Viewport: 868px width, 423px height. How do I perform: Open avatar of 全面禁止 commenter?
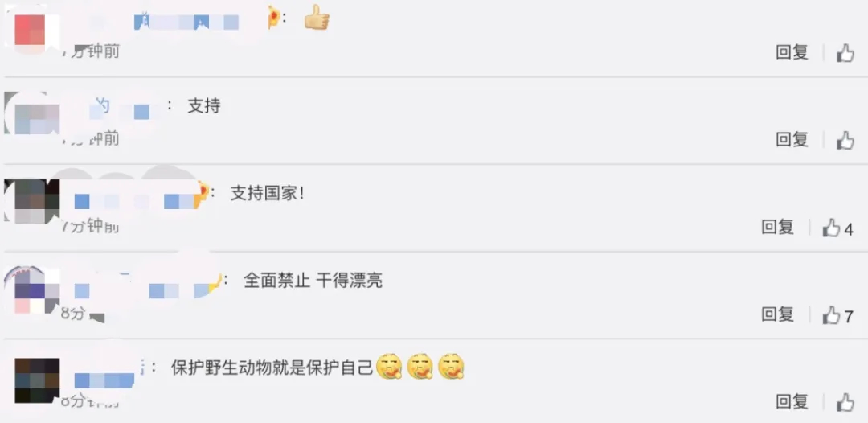(32, 290)
